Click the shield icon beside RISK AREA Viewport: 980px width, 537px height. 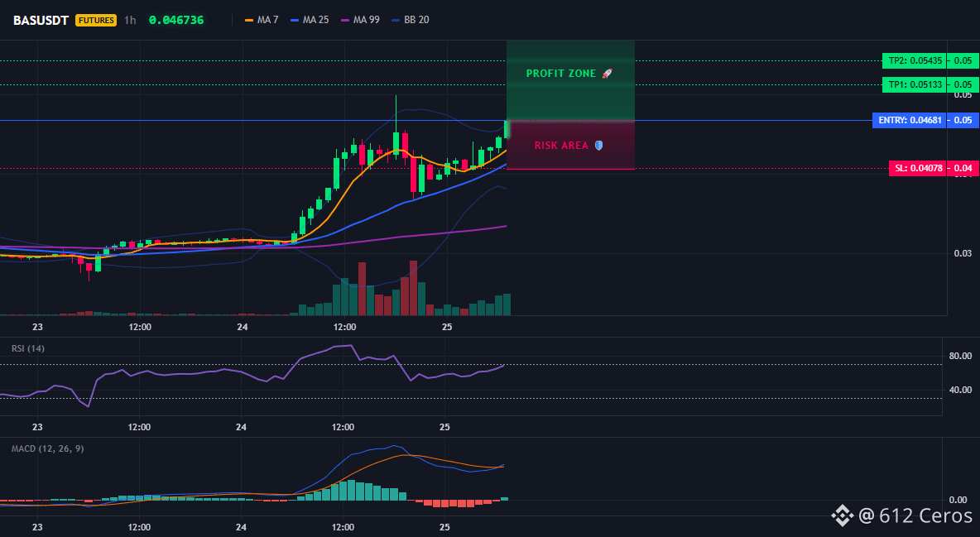[598, 145]
